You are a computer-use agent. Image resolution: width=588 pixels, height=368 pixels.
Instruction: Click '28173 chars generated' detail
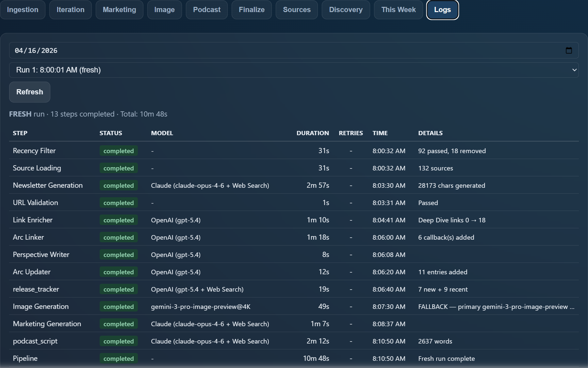coord(451,185)
